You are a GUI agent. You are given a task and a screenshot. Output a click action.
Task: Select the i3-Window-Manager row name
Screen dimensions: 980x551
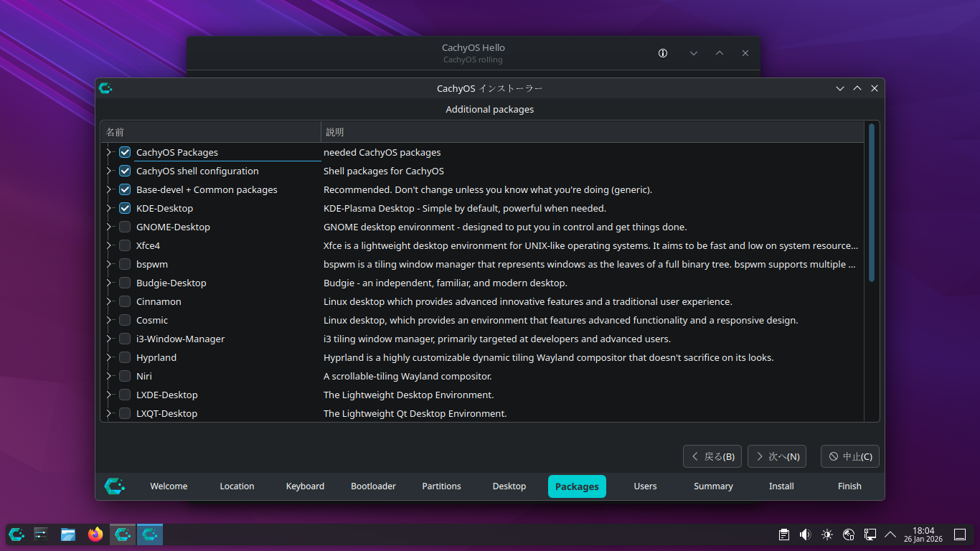[x=181, y=339]
